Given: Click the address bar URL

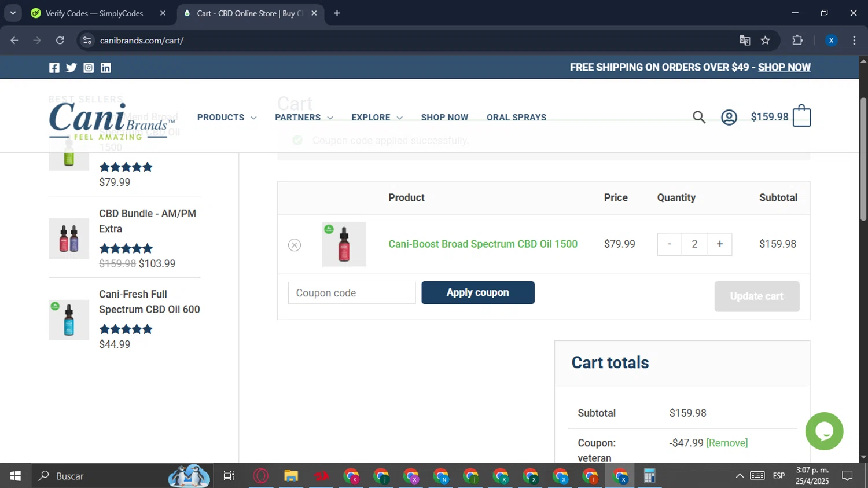Looking at the screenshot, I should click(142, 41).
